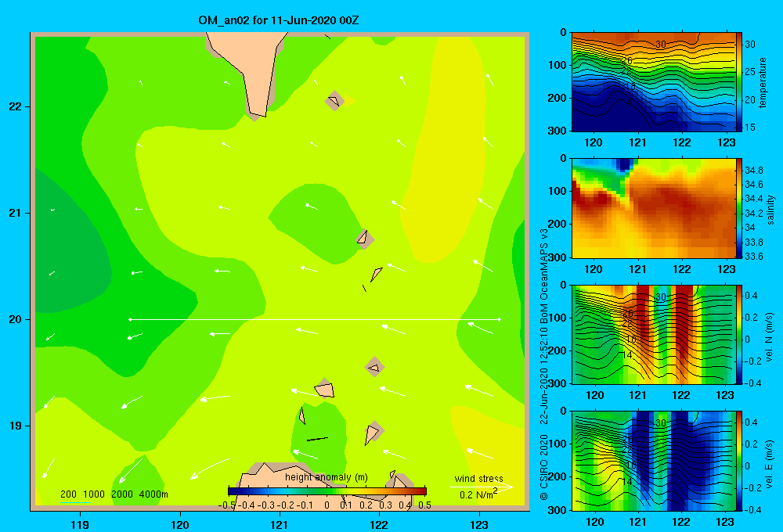
Task: Click the 33.6 tick on salinity scale
Action: (754, 257)
